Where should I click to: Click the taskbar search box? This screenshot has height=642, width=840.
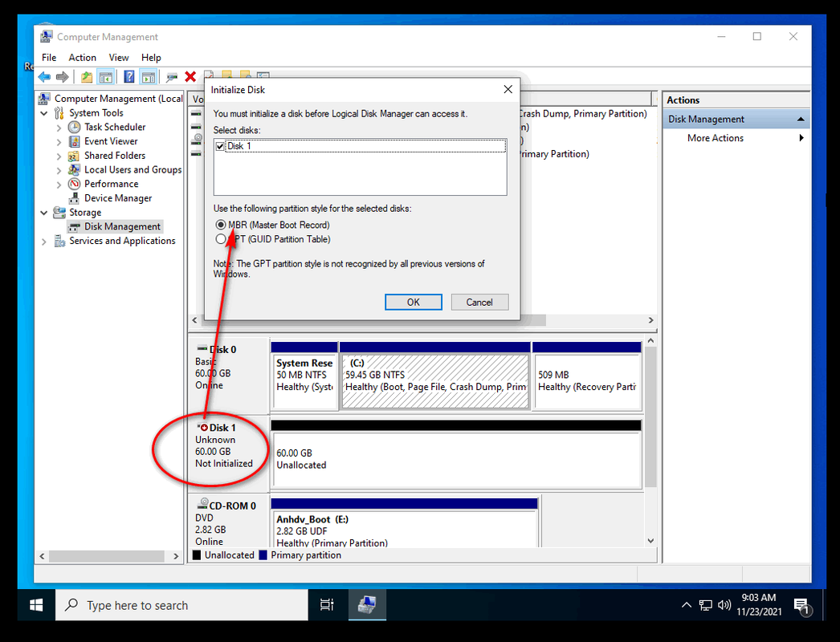[181, 605]
